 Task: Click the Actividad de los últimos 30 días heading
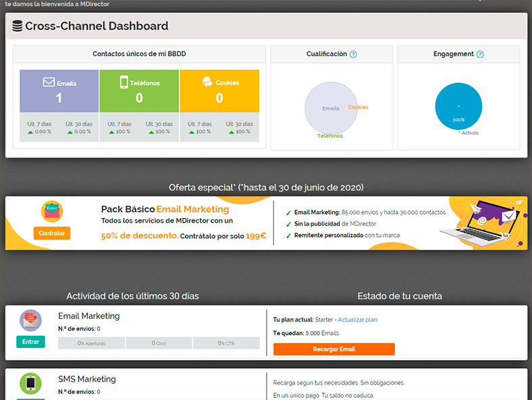133,296
